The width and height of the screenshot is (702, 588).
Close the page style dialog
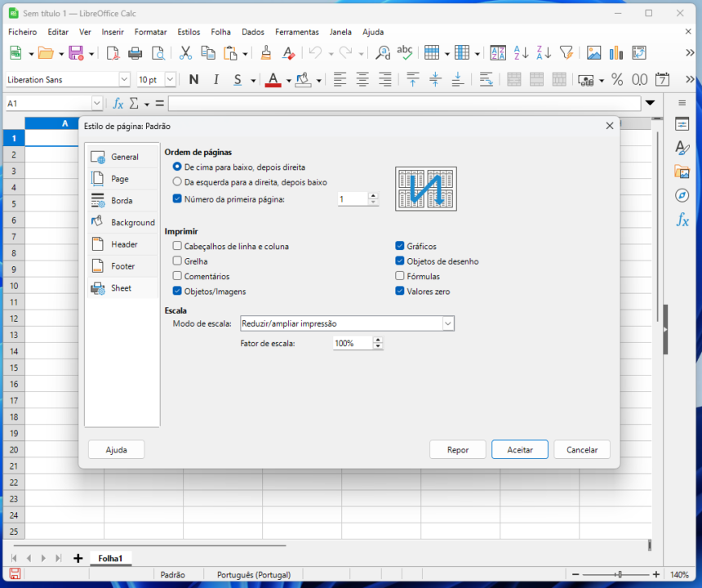point(609,126)
